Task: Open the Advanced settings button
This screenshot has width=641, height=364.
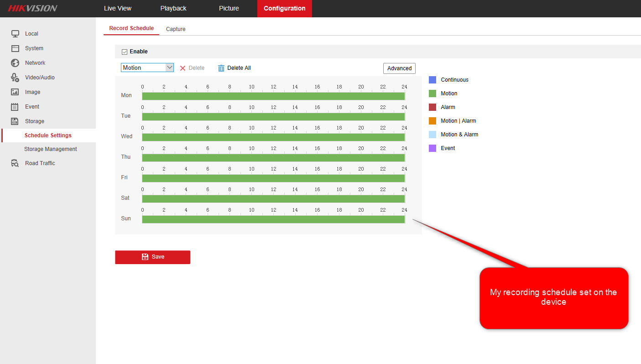Action: point(399,68)
